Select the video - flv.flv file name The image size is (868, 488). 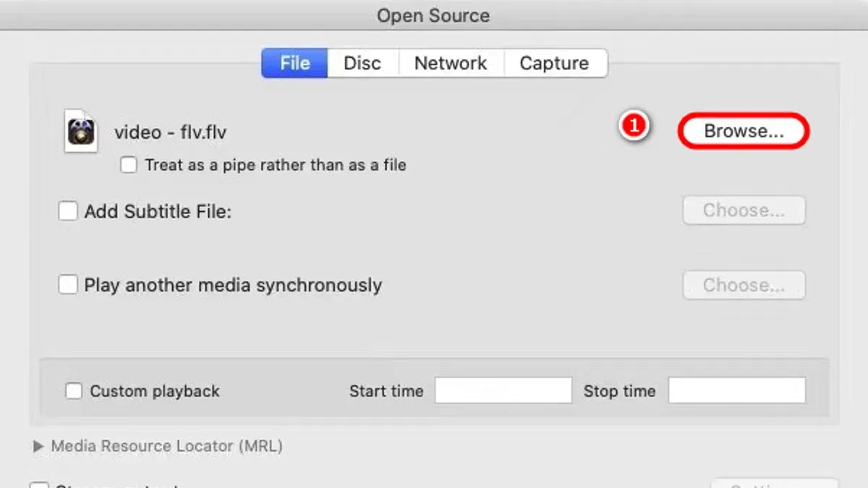171,132
